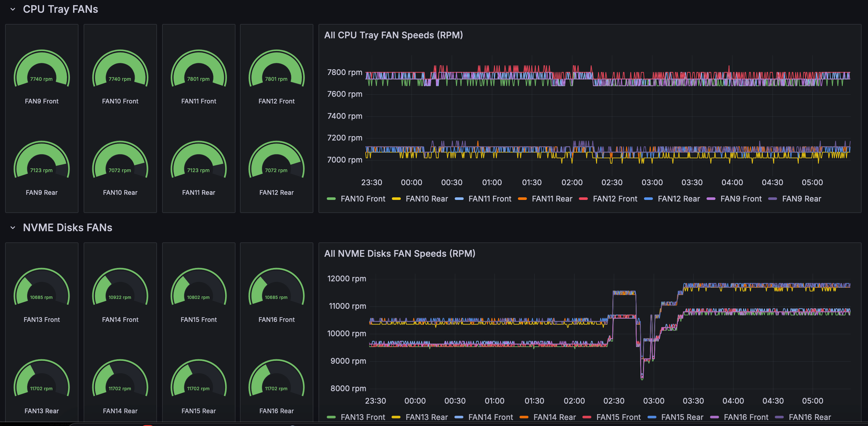
Task: Toggle FAN11 Rear series in CPU legend
Action: 552,199
